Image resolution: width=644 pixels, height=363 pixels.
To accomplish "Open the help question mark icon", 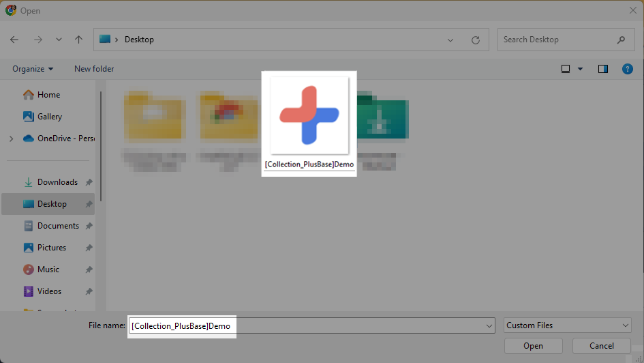I will pyautogui.click(x=628, y=69).
